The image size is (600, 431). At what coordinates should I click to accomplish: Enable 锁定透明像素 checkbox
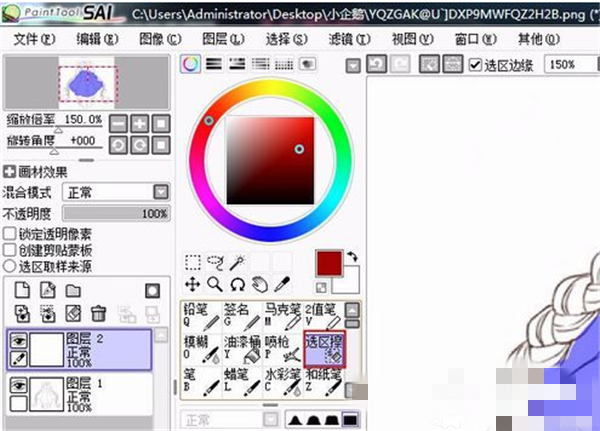[9, 233]
